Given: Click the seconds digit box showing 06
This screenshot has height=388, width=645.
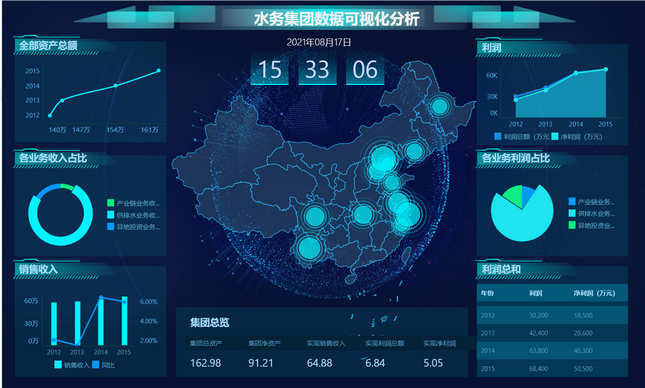Looking at the screenshot, I should pyautogui.click(x=365, y=70).
